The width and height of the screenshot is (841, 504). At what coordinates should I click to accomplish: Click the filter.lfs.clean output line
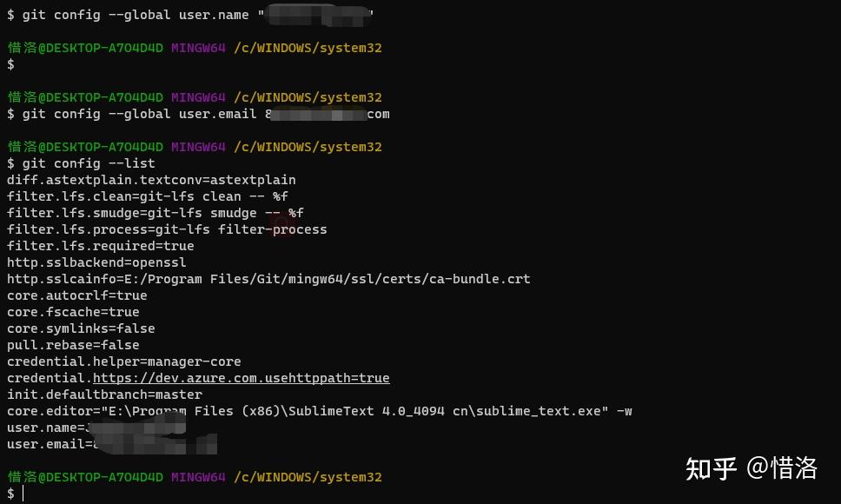[x=147, y=196]
